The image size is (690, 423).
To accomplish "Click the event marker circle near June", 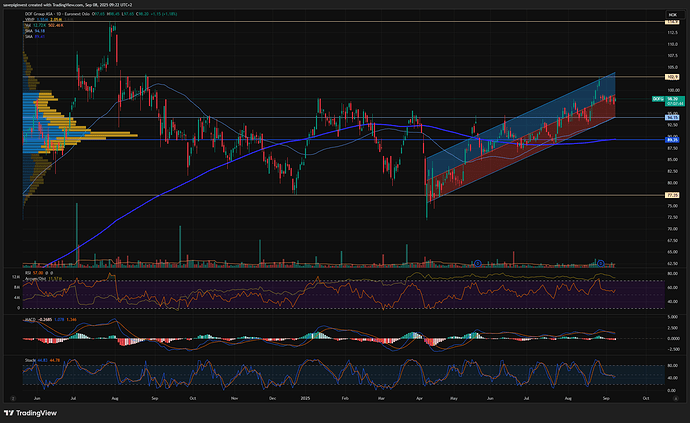I will click(x=478, y=263).
